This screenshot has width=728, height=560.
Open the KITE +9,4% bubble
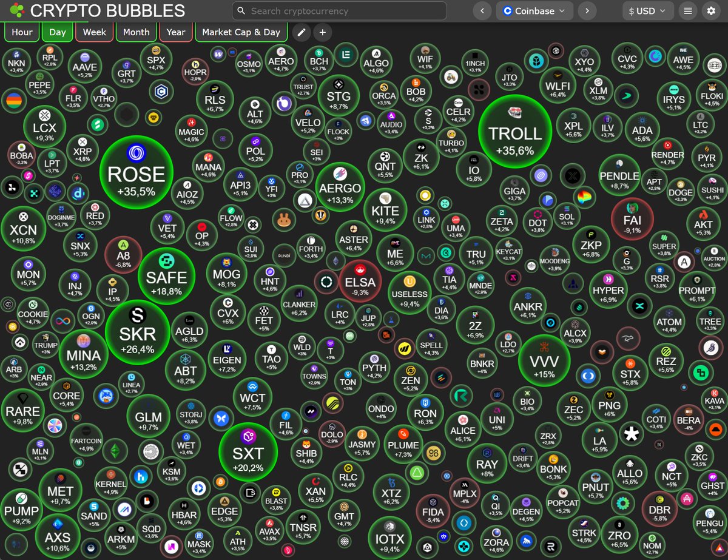coord(385,209)
